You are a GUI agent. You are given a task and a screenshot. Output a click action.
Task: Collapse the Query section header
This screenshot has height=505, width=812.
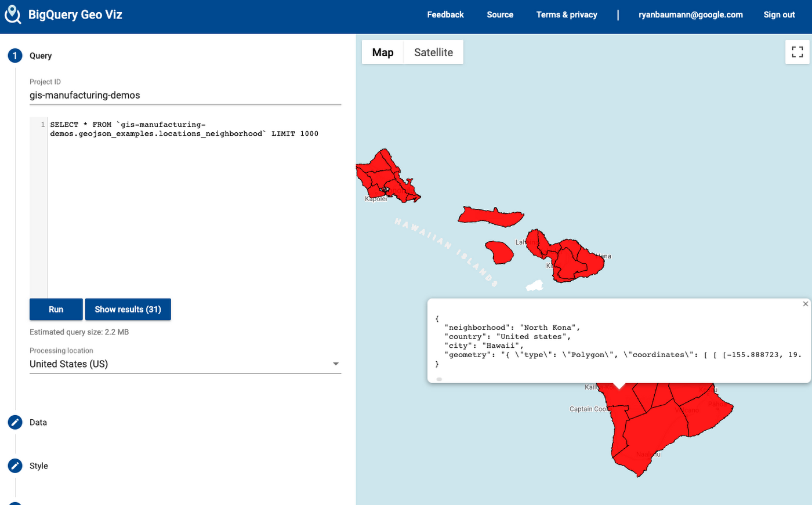click(41, 56)
